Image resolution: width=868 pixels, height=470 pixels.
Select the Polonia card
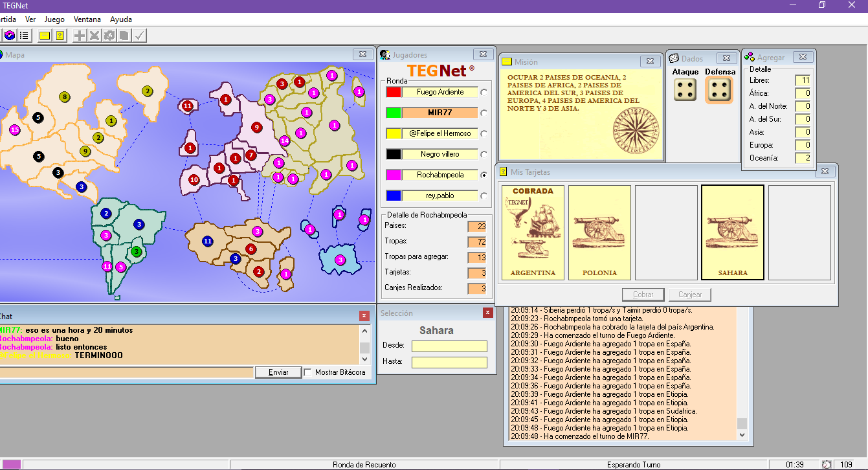pos(599,232)
